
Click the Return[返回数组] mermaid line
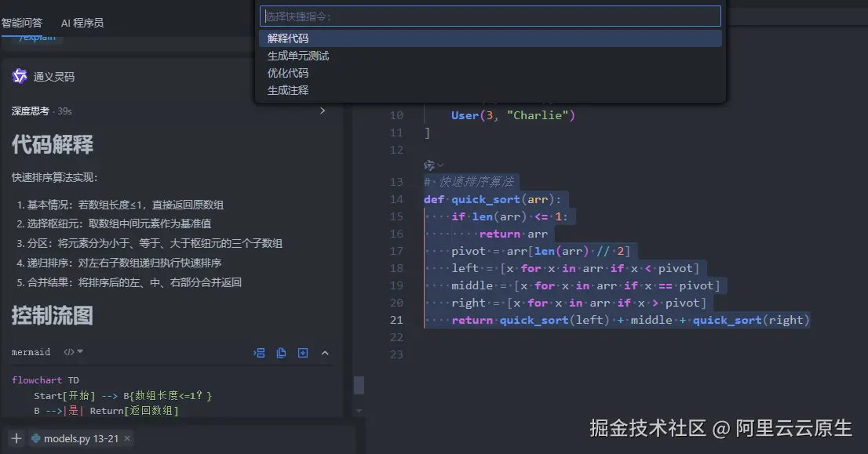tap(106, 411)
